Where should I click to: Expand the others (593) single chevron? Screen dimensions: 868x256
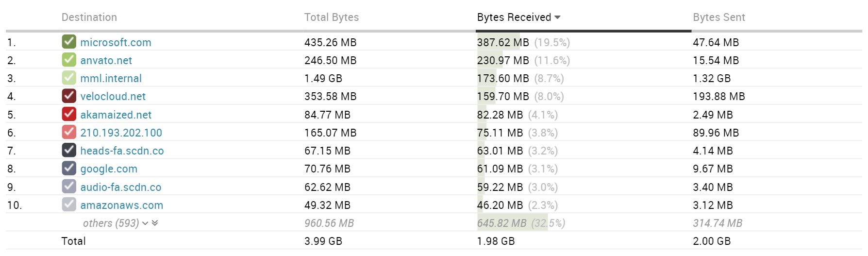click(x=145, y=223)
